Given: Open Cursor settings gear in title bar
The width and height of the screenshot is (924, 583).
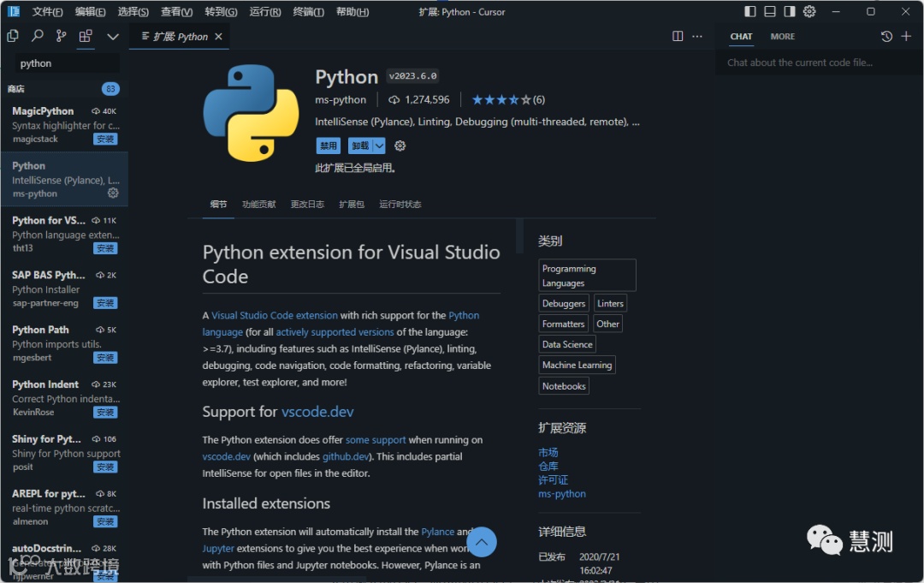Looking at the screenshot, I should [x=809, y=11].
